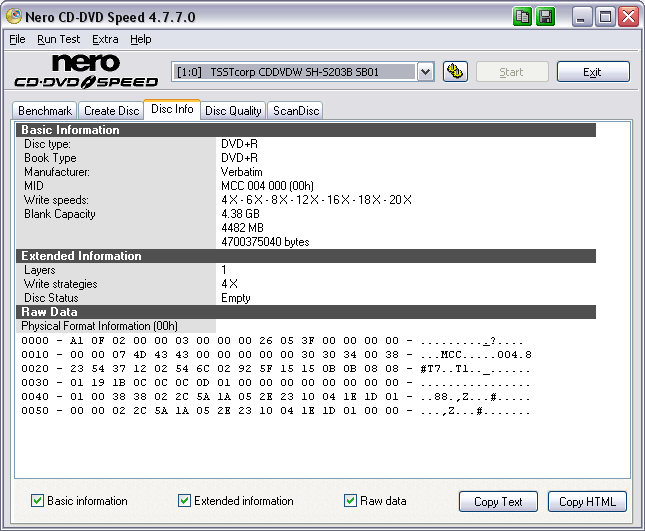
Task: Minimize the Nero CD-DVD Speed window
Action: pos(582,17)
